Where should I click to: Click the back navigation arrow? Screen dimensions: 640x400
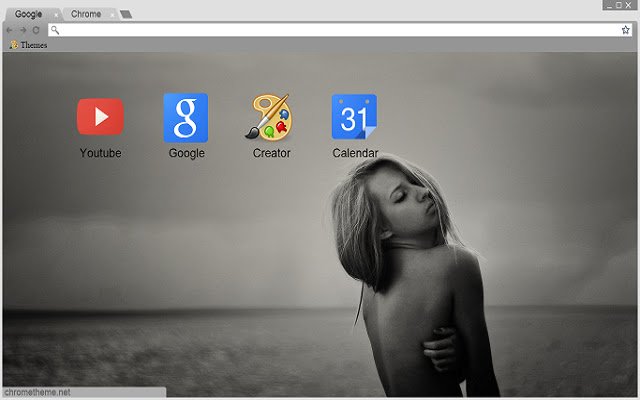[x=10, y=30]
